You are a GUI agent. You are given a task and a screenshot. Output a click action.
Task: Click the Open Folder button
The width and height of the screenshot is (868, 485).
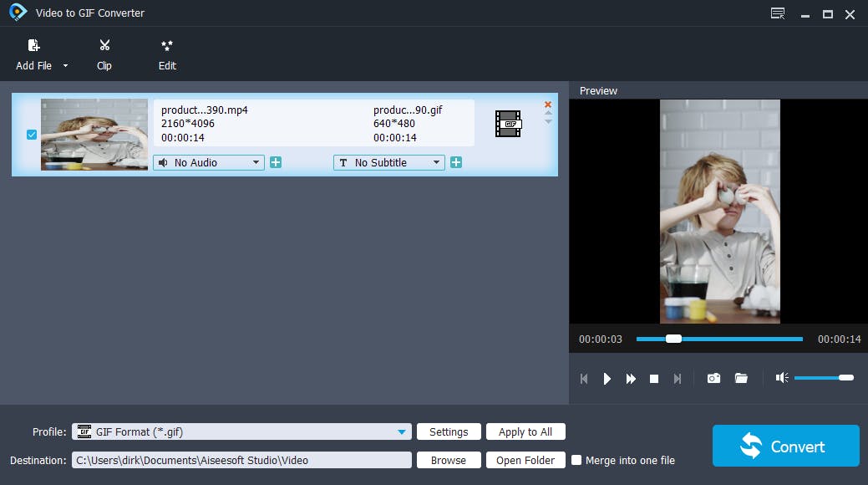tap(525, 460)
